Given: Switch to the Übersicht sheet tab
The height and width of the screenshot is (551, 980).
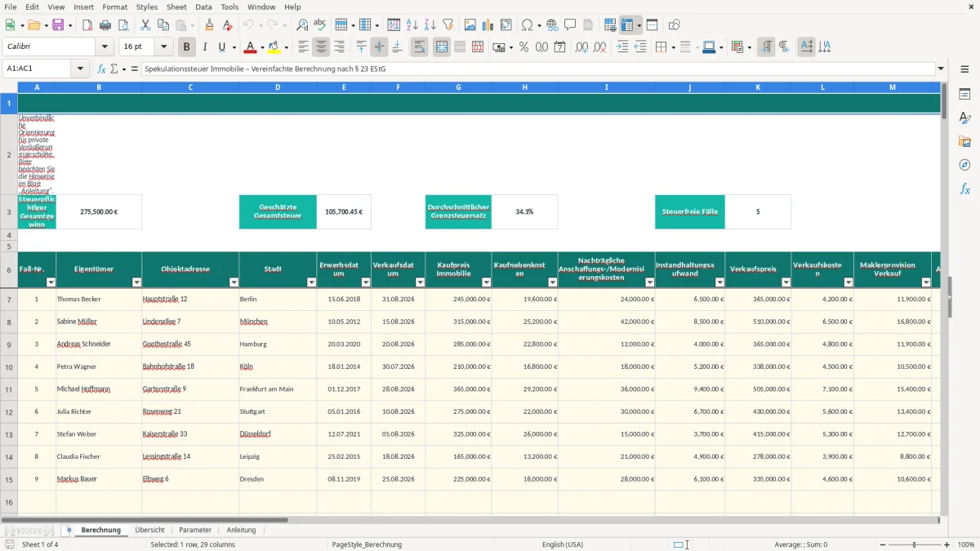Looking at the screenshot, I should coord(150,530).
